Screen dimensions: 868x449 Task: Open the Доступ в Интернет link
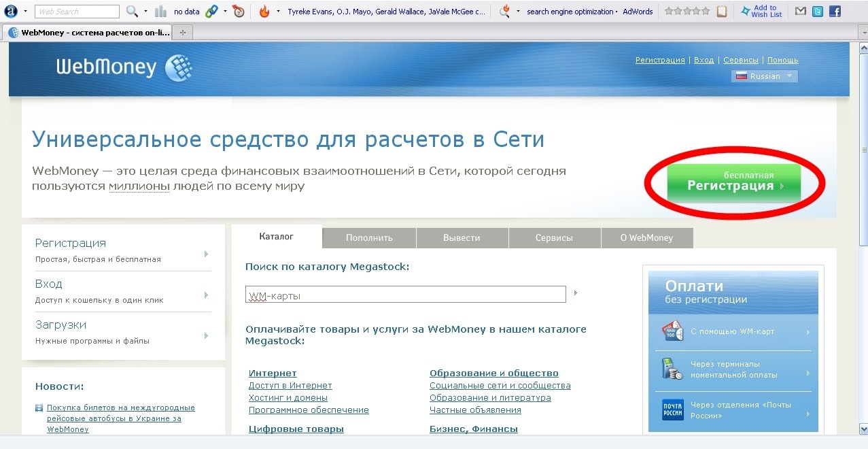tap(290, 386)
